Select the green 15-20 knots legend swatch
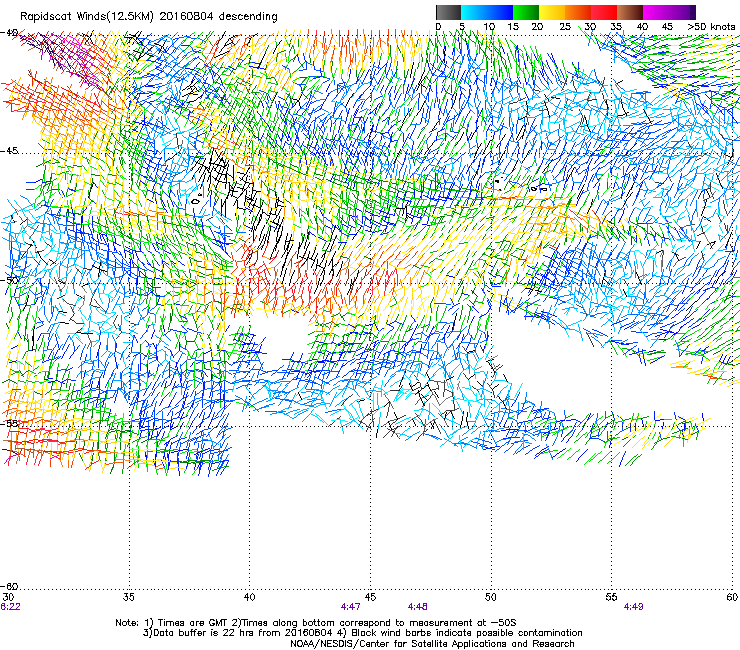Screen dimensions: 740x650 point(526,12)
